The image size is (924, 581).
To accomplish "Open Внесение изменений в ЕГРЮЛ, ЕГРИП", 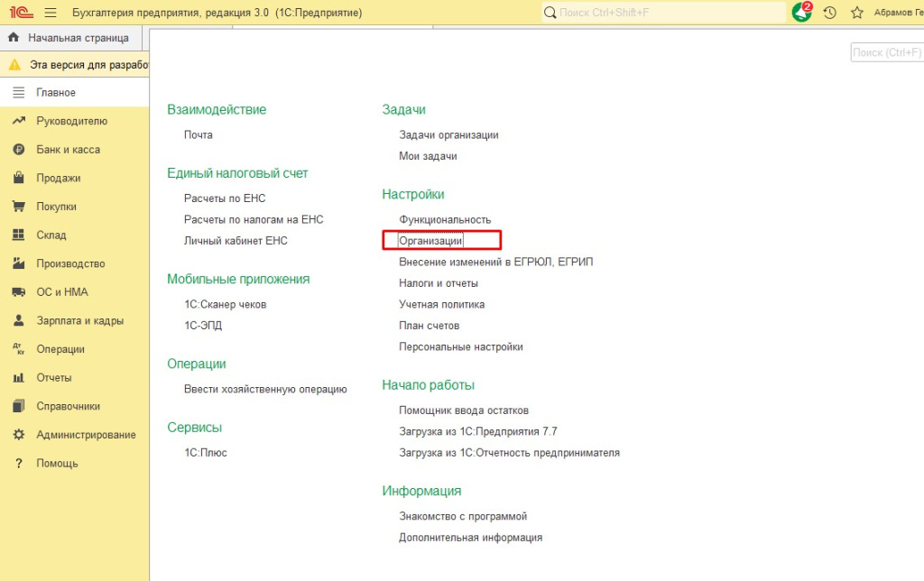I will 495,263.
